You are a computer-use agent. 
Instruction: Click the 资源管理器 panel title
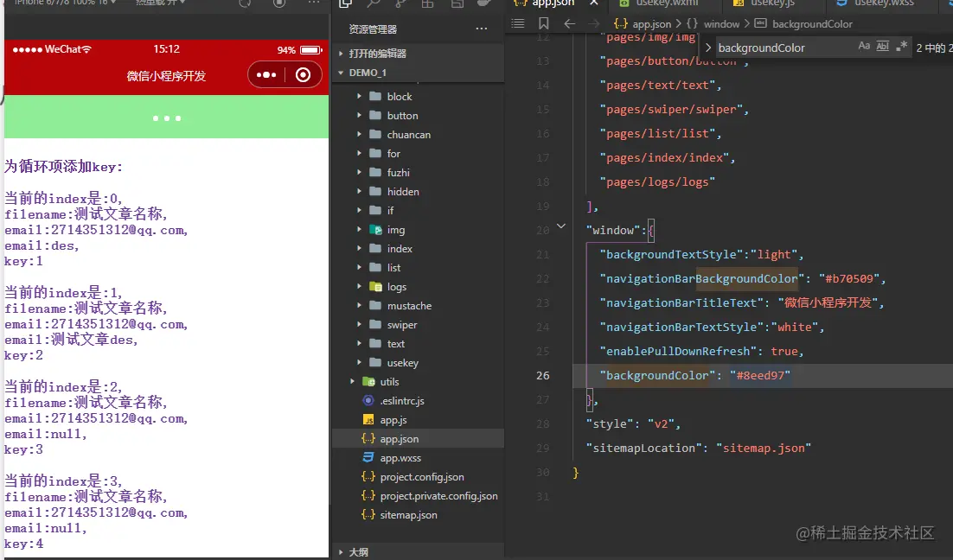(x=373, y=29)
